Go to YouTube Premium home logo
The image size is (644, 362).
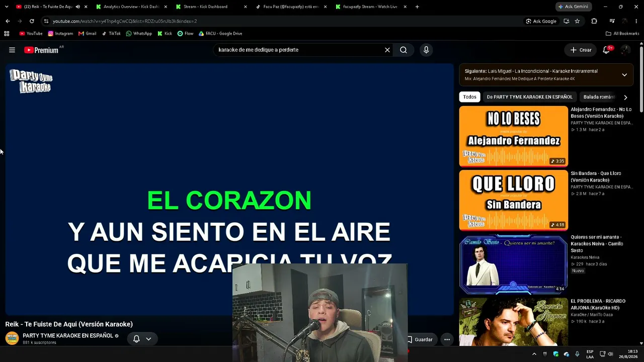click(x=41, y=50)
